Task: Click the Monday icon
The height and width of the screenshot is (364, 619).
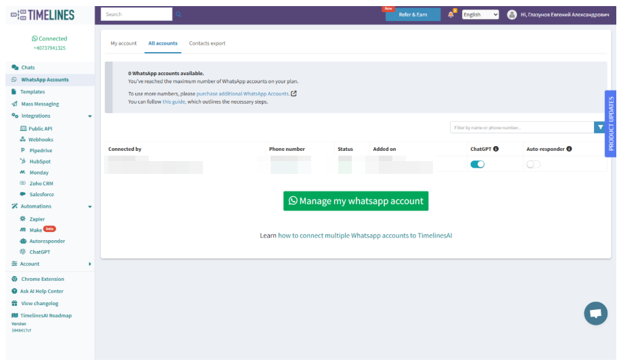Action: pyautogui.click(x=23, y=173)
